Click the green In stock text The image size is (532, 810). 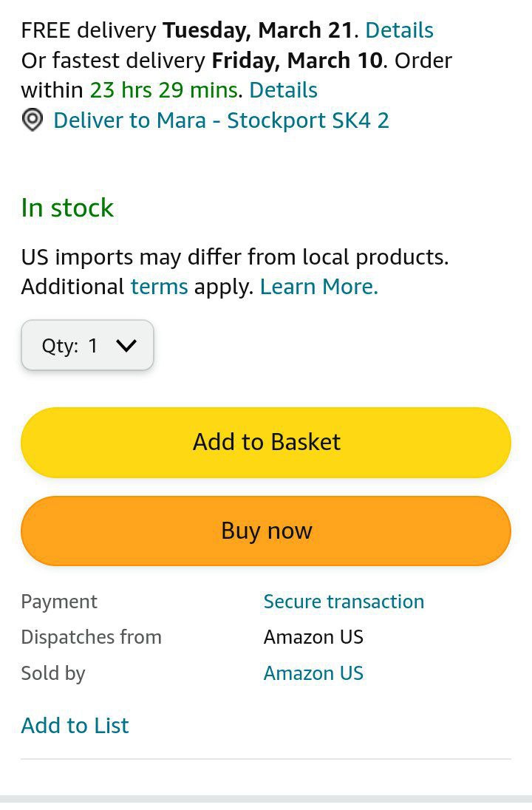(x=67, y=208)
